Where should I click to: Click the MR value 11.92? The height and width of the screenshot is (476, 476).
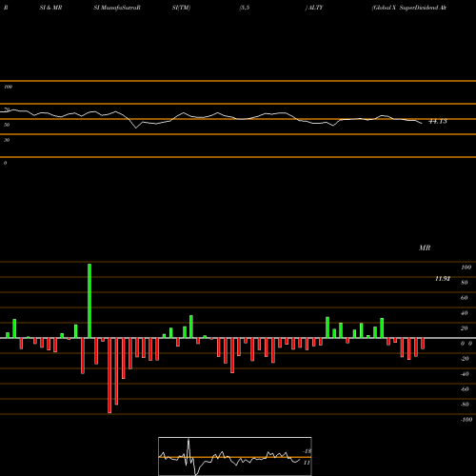coord(443,279)
